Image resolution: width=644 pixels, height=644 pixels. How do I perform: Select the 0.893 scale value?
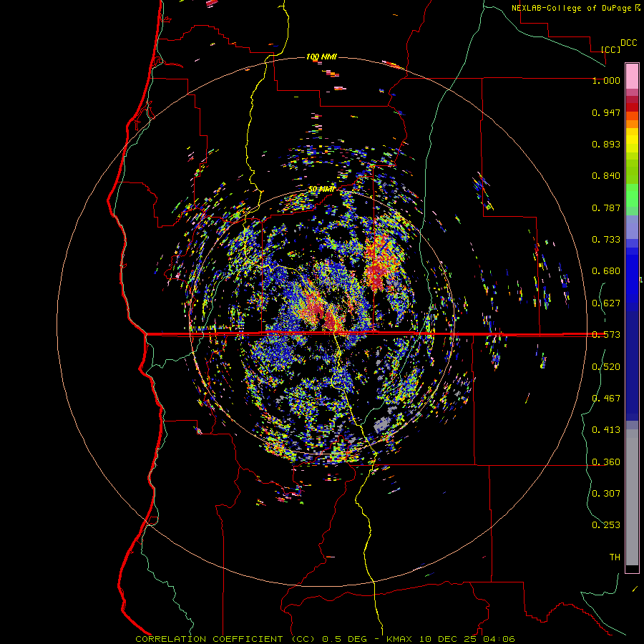(x=606, y=144)
